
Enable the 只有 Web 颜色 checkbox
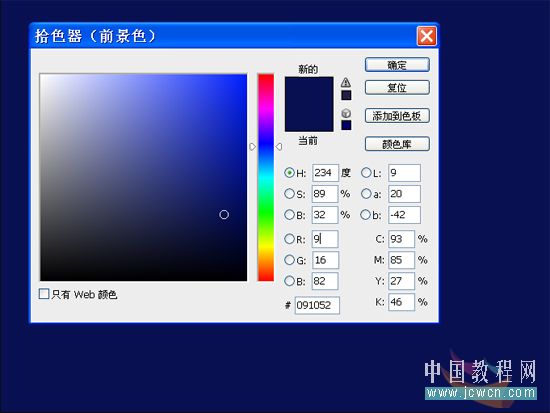[x=44, y=294]
